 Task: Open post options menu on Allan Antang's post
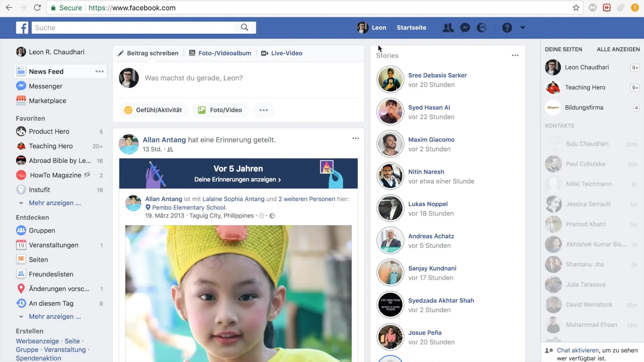pyautogui.click(x=356, y=138)
